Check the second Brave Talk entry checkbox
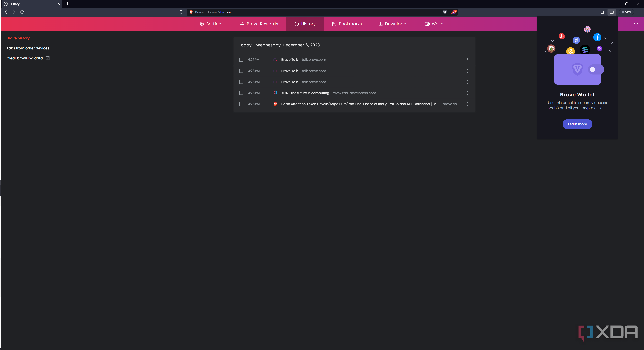Viewport: 644px width, 350px height. coord(241,71)
